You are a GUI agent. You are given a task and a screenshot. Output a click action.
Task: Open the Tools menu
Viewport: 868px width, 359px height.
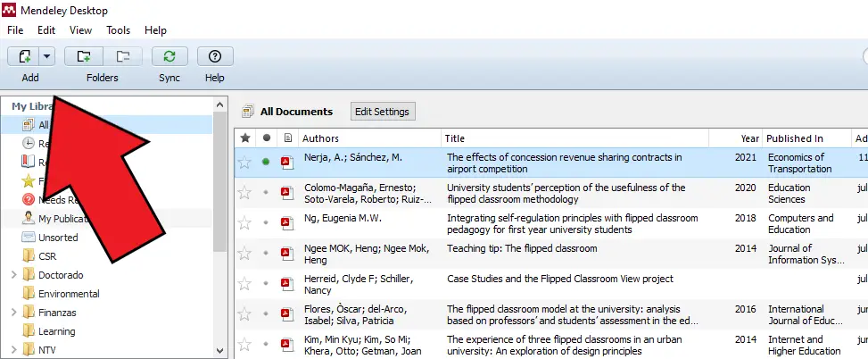[x=118, y=30]
